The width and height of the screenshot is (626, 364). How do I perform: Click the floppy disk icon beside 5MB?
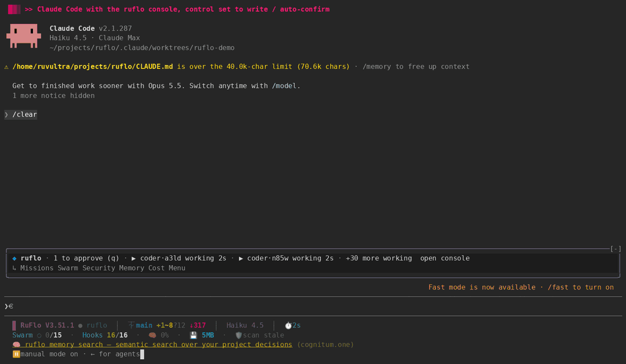coord(194,335)
